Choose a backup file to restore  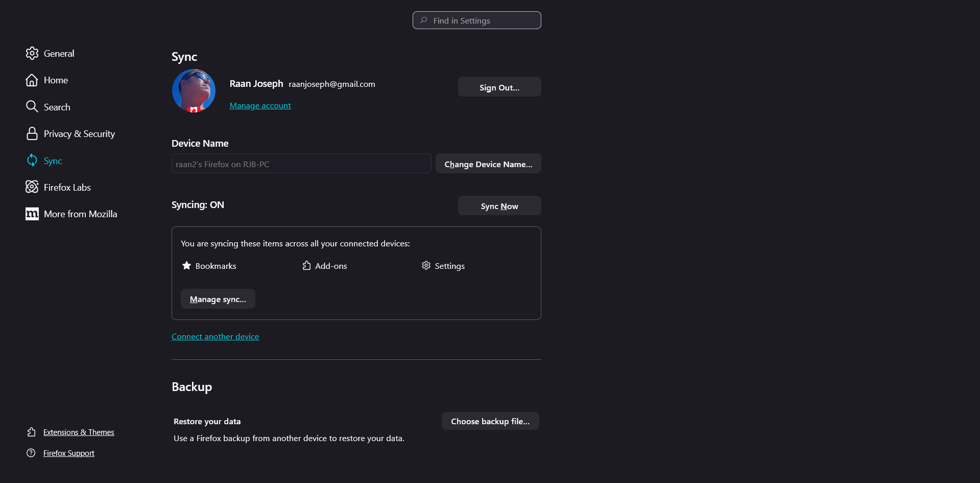[x=490, y=421]
